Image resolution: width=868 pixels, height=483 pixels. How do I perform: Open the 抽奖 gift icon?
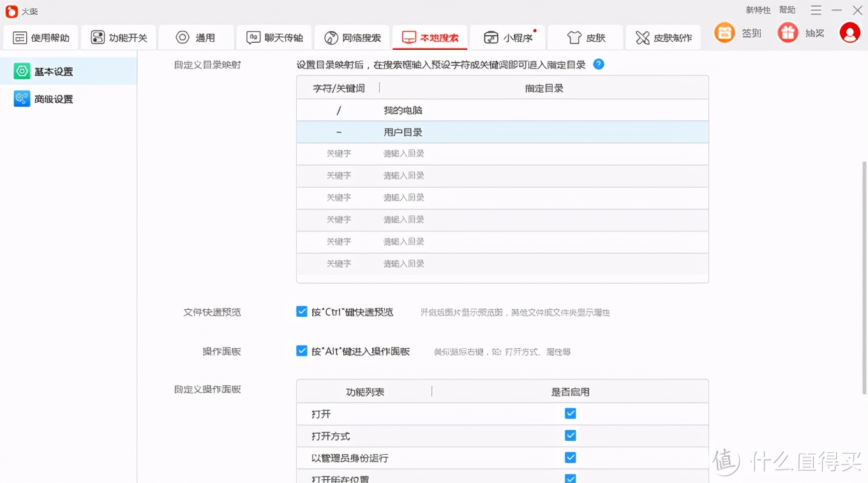point(788,33)
